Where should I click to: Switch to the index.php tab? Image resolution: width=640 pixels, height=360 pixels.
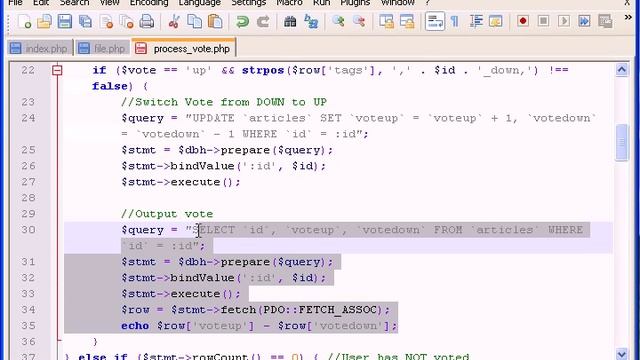click(x=39, y=48)
